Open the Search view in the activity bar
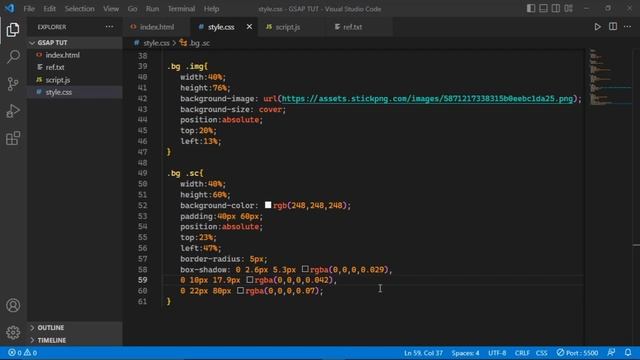This screenshot has width=640, height=360. [x=13, y=56]
